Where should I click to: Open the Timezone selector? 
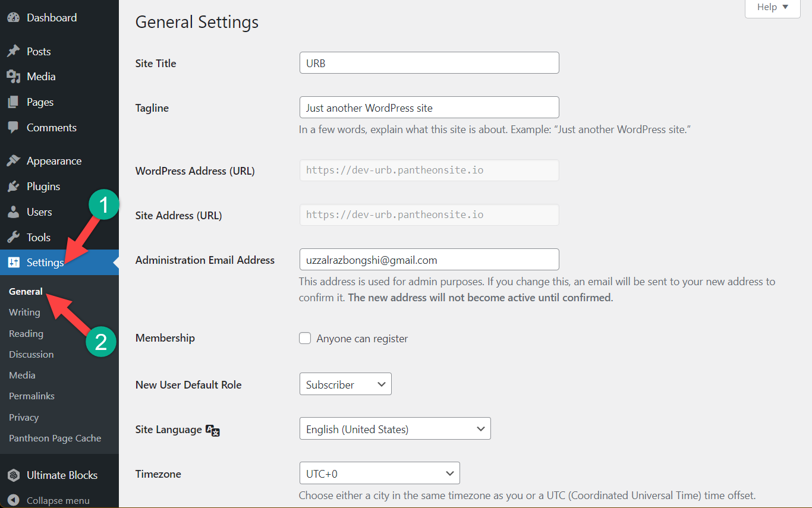(379, 473)
